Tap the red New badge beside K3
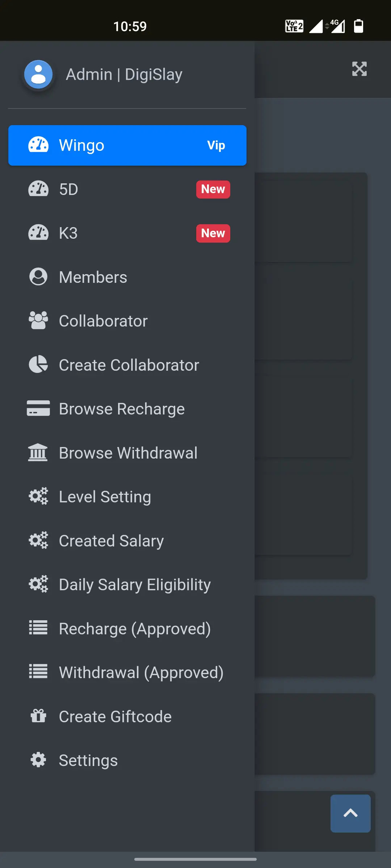 coord(213,233)
